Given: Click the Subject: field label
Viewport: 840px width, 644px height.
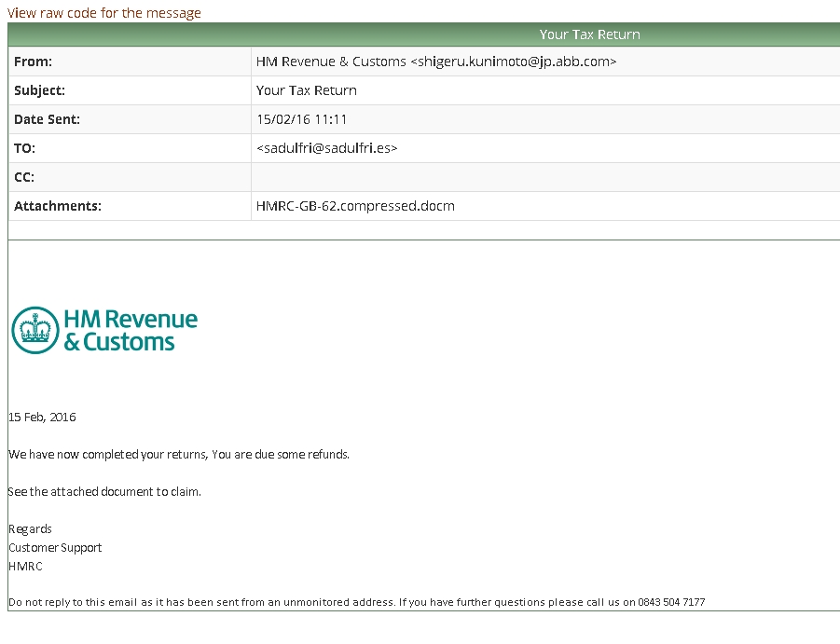Looking at the screenshot, I should tap(40, 90).
